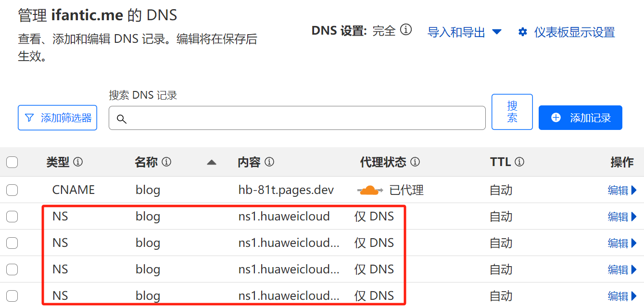The height and width of the screenshot is (308, 644).
Task: Expand the CNAME record via 编辑
Action: click(x=622, y=190)
